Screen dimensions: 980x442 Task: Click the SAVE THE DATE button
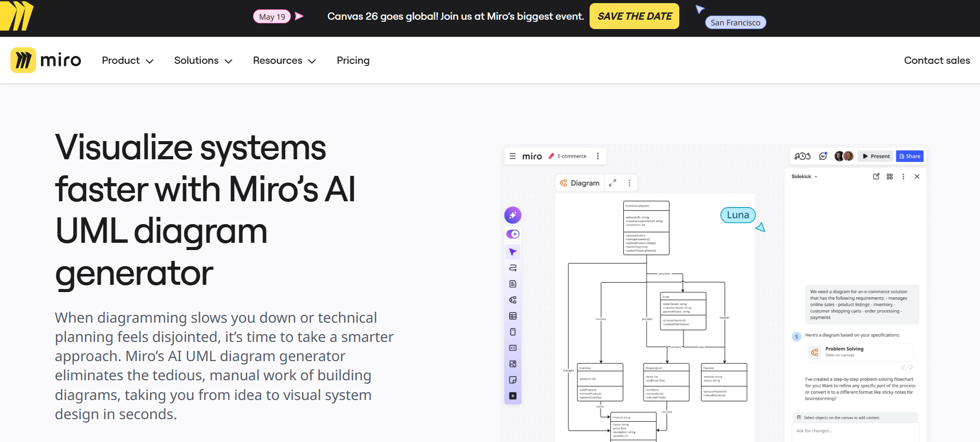634,16
